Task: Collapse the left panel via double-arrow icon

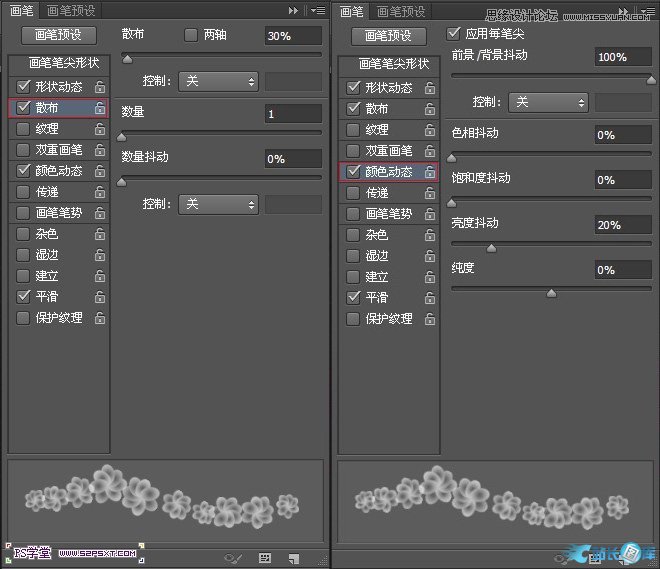Action: pos(294,10)
